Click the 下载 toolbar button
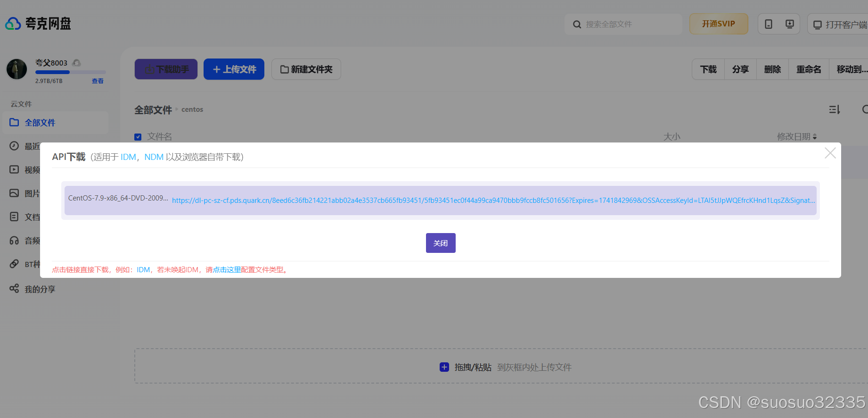This screenshot has width=868, height=418. [x=708, y=69]
